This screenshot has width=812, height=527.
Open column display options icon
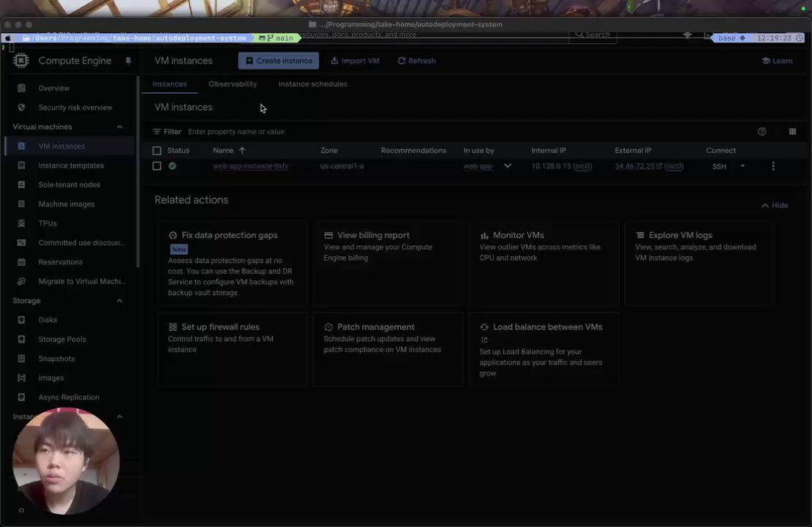(x=792, y=132)
